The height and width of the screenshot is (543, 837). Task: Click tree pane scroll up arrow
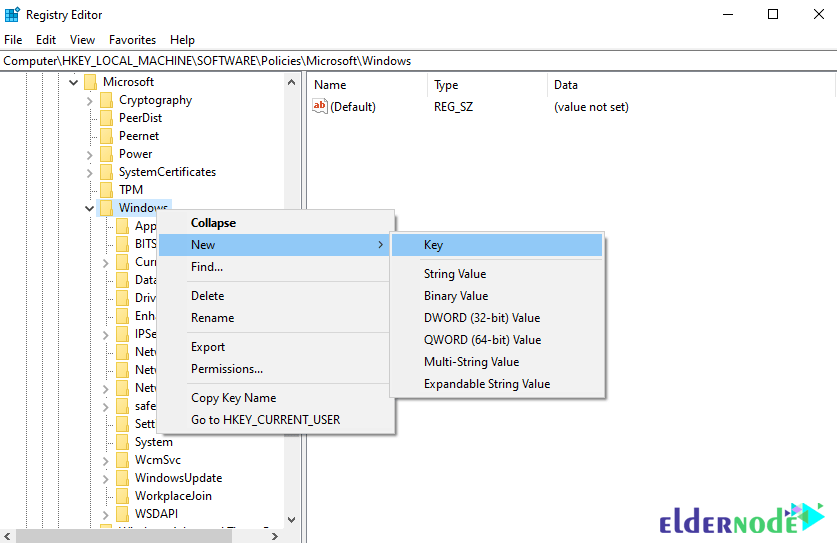(x=291, y=82)
